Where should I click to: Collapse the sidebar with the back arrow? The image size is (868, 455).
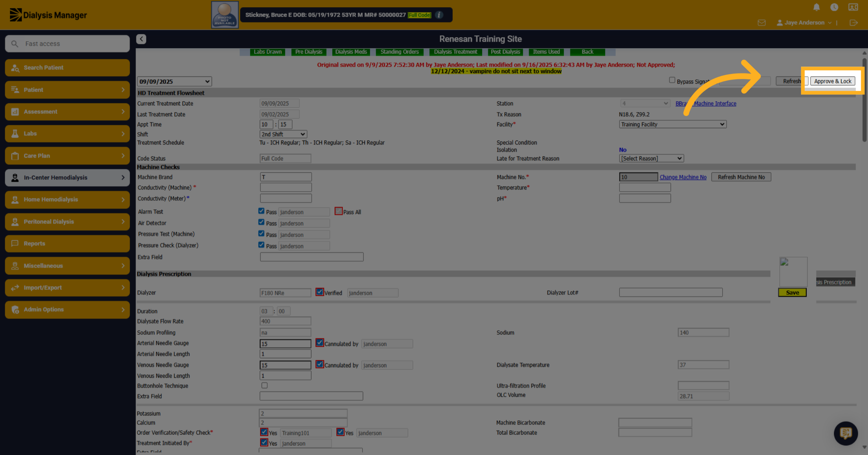pos(141,39)
